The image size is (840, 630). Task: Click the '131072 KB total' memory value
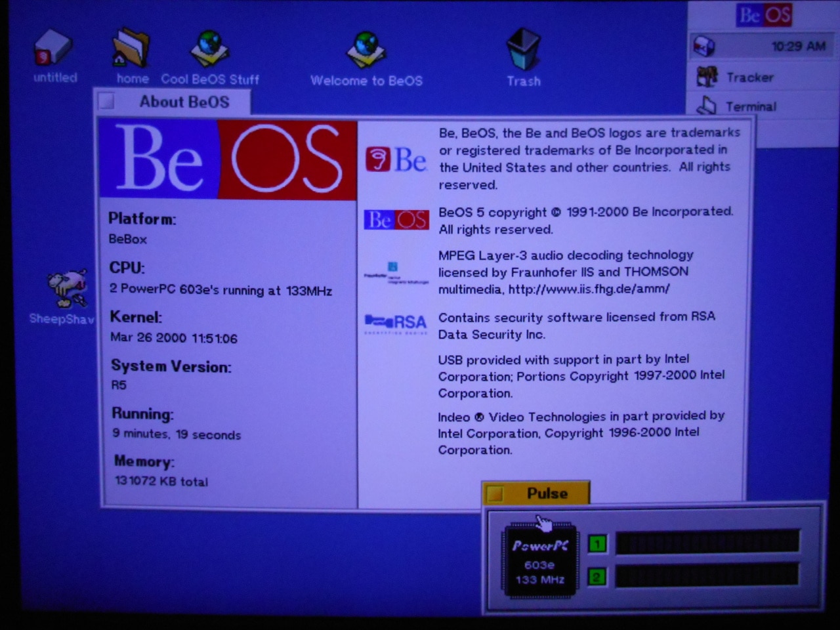point(161,481)
